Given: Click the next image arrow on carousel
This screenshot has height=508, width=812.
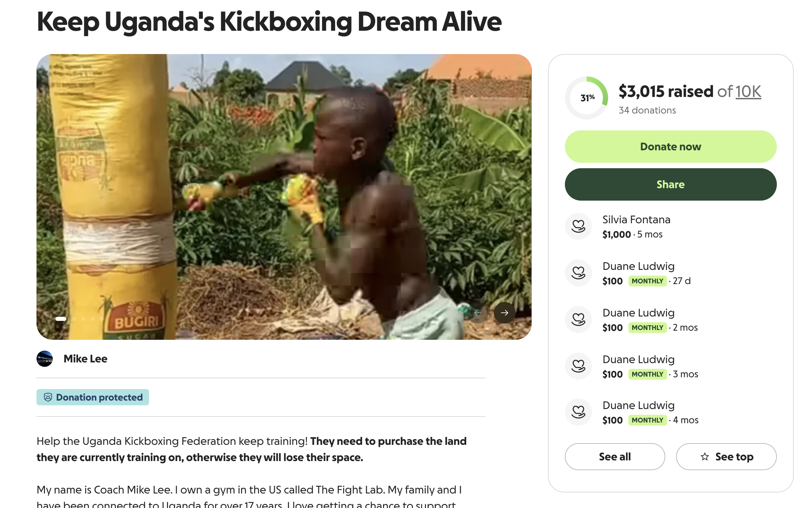Looking at the screenshot, I should click(504, 313).
